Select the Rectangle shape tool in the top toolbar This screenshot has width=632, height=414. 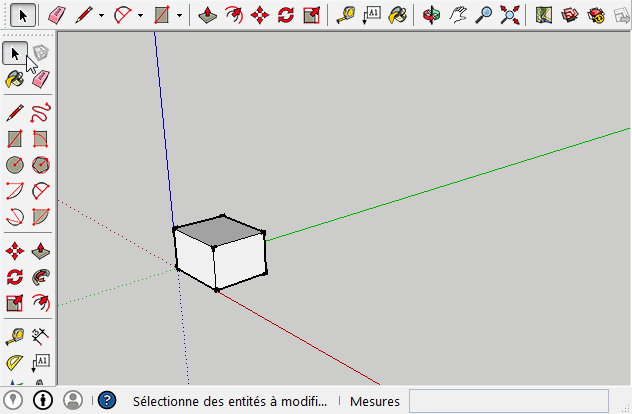pyautogui.click(x=162, y=15)
